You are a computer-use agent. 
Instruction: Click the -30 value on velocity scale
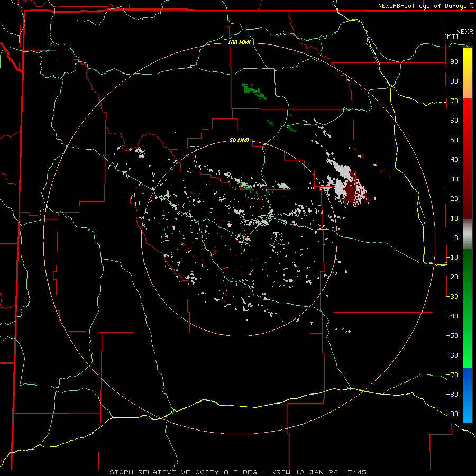tap(452, 297)
